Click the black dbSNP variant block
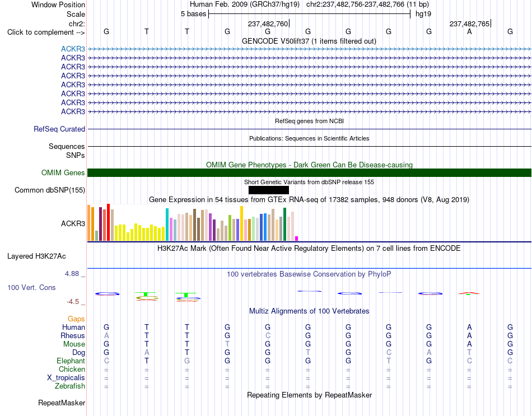This screenshot has width=532, height=416. coord(269,190)
